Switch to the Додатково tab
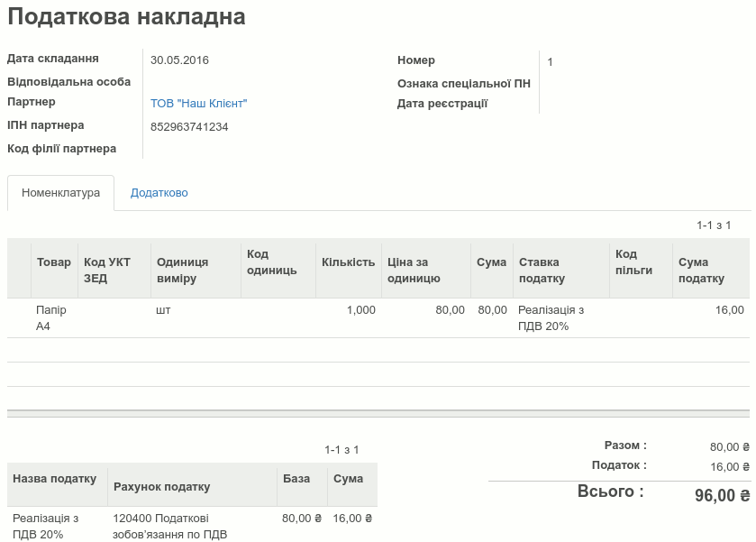The height and width of the screenshot is (542, 756). (x=159, y=192)
